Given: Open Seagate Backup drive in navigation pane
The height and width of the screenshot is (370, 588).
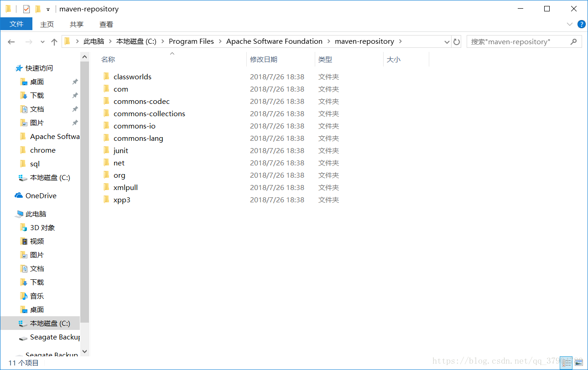Looking at the screenshot, I should (x=49, y=337).
